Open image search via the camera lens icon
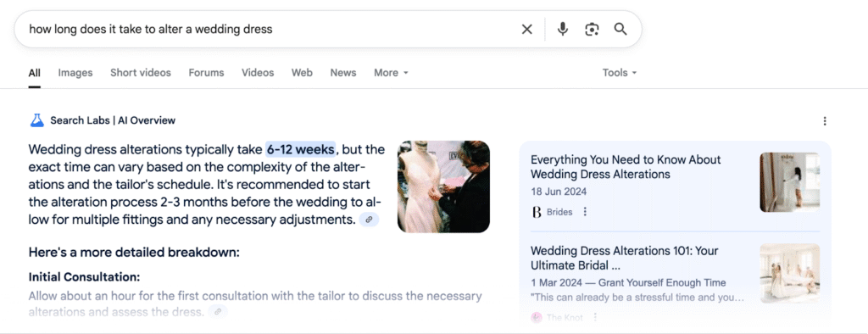 point(592,30)
